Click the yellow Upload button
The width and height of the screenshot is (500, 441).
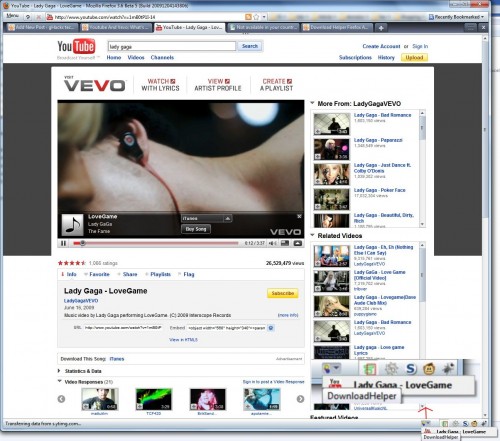click(x=414, y=58)
